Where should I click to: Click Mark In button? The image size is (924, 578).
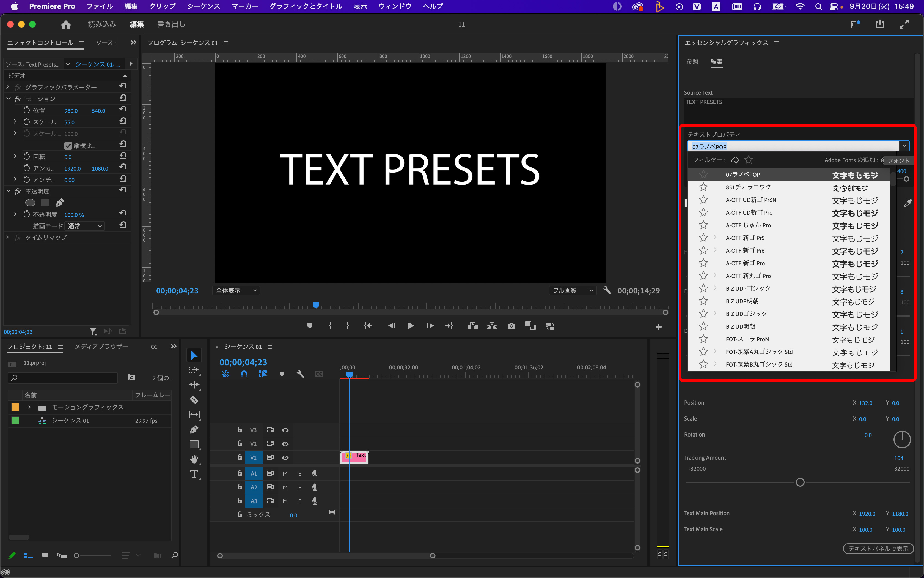(x=330, y=326)
